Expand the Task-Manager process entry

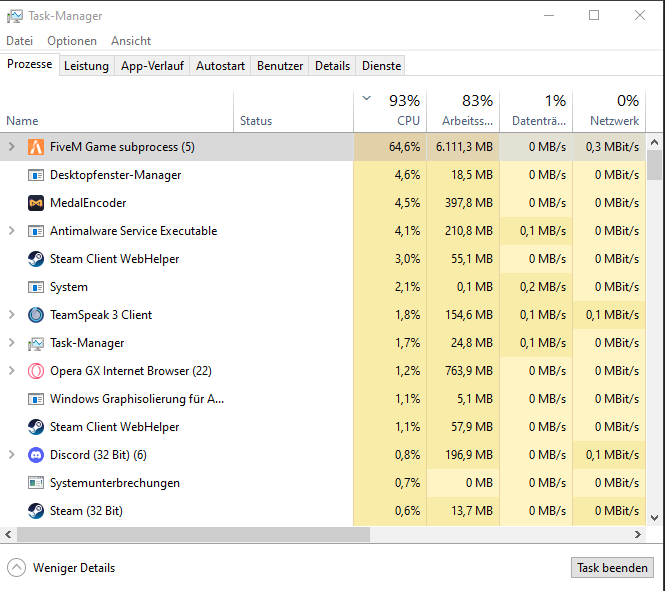pos(11,343)
